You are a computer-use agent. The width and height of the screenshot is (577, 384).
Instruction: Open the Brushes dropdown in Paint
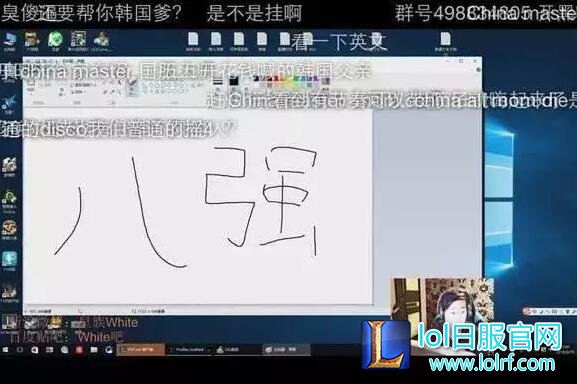pyautogui.click(x=131, y=88)
